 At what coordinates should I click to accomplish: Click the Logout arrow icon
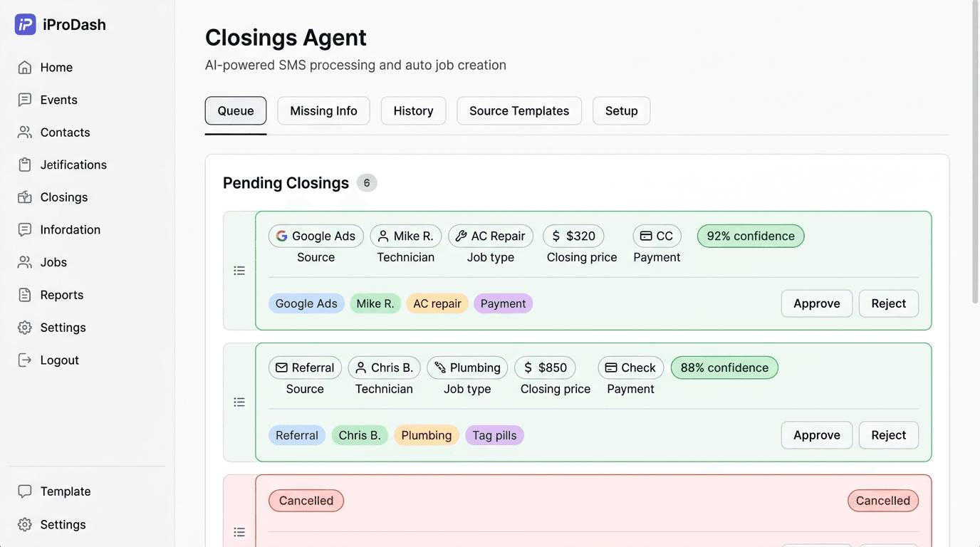coord(25,360)
